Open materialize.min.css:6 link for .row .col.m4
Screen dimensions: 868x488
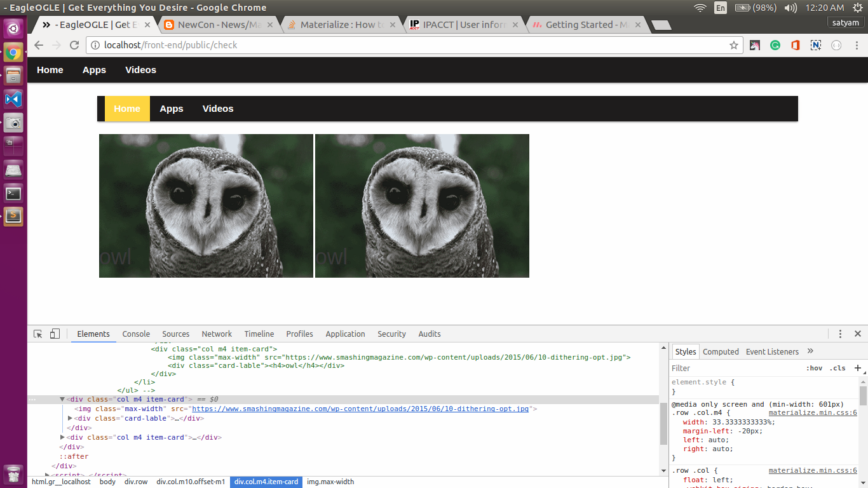[x=813, y=412]
